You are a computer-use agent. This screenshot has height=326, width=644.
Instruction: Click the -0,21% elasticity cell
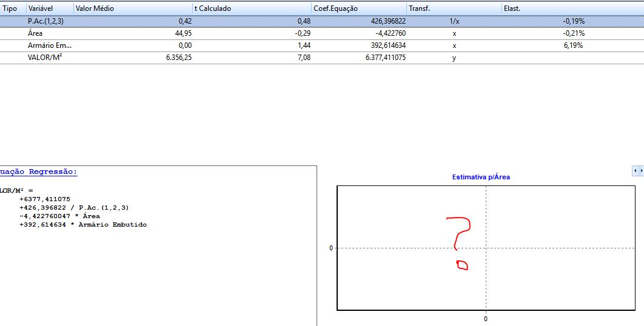[574, 33]
